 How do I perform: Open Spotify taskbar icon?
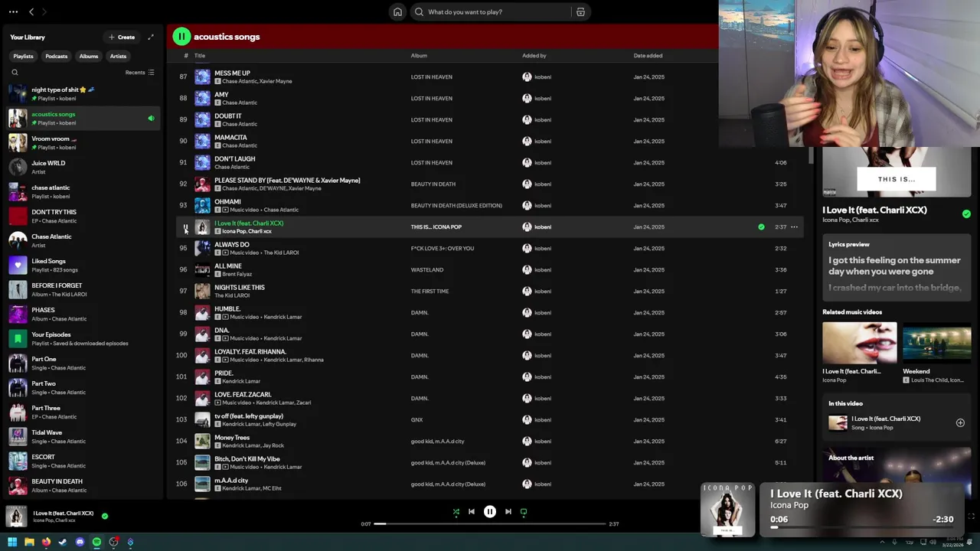pos(96,542)
